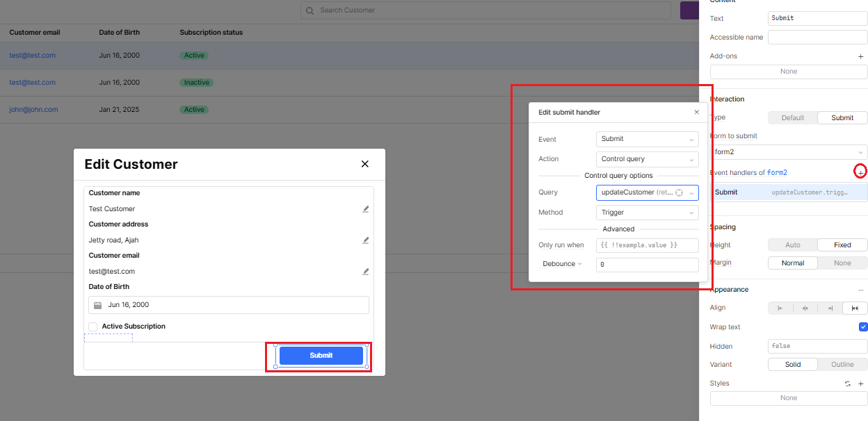
Task: Stretch button alignment to full width
Action: 855,308
